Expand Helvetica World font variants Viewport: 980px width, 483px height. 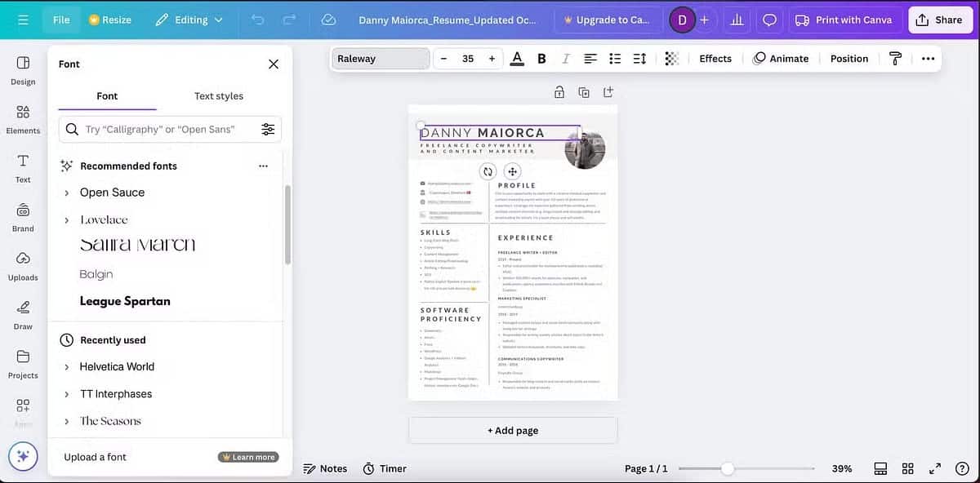click(x=67, y=367)
